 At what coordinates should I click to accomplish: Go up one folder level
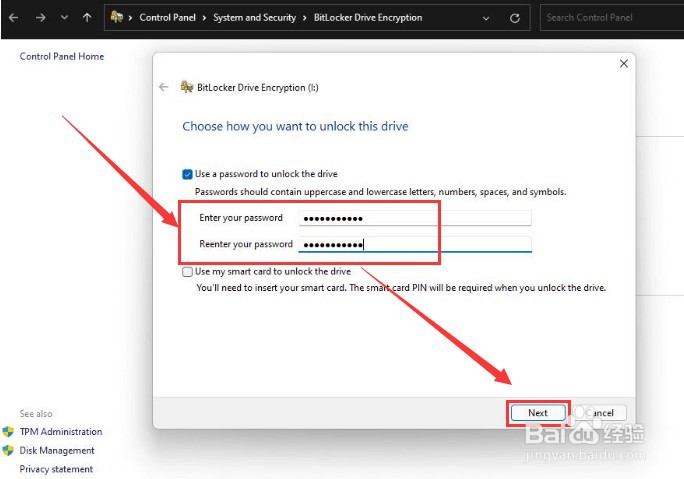87,18
